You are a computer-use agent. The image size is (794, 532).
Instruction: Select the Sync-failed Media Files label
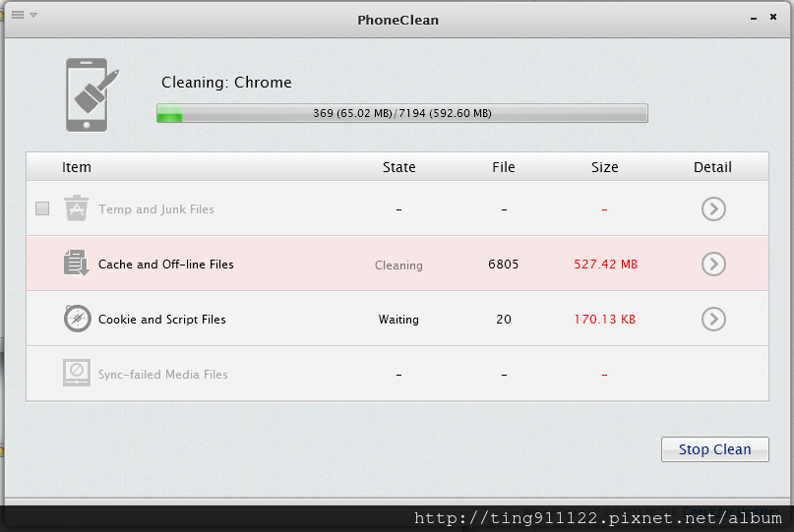[163, 375]
